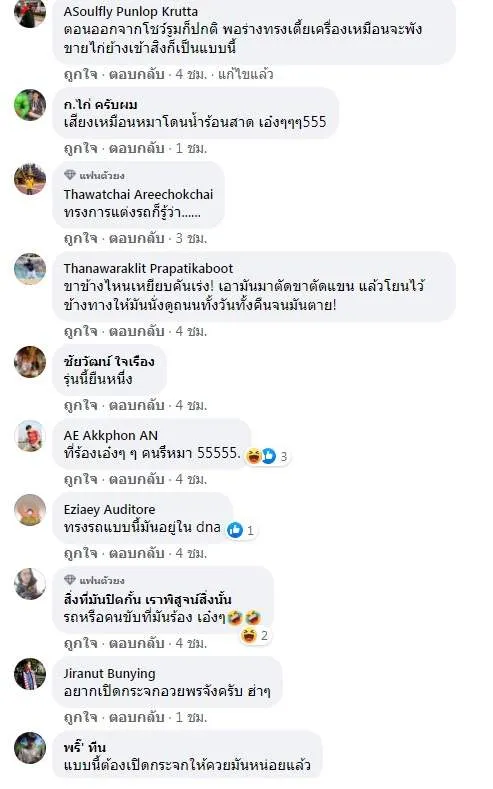Open the profile of พรี' ทีน by name
This screenshot has width=493, height=789.
85,747
